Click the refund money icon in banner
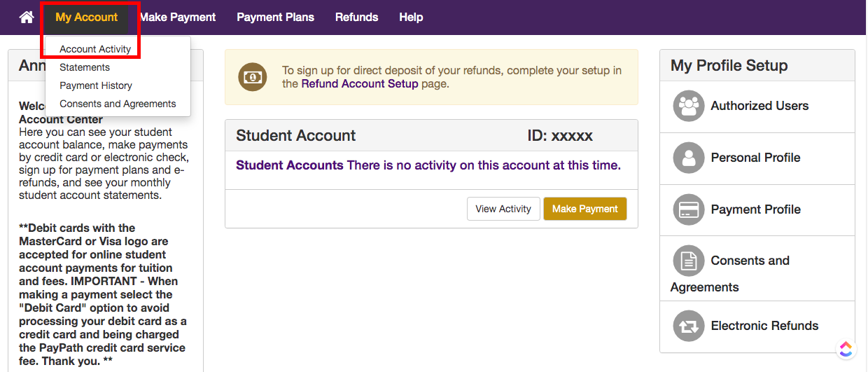This screenshot has width=868, height=372. pos(253,77)
